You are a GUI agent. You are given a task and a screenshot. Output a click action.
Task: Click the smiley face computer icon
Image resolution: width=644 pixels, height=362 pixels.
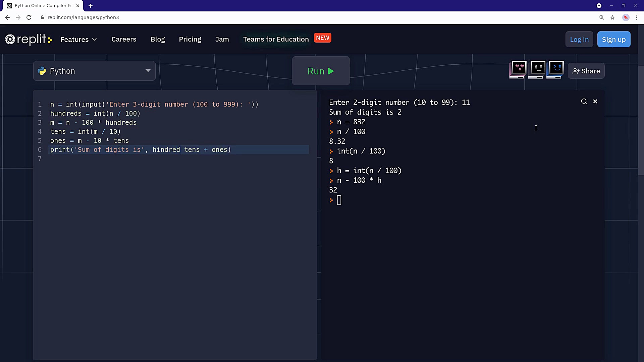[x=537, y=70]
